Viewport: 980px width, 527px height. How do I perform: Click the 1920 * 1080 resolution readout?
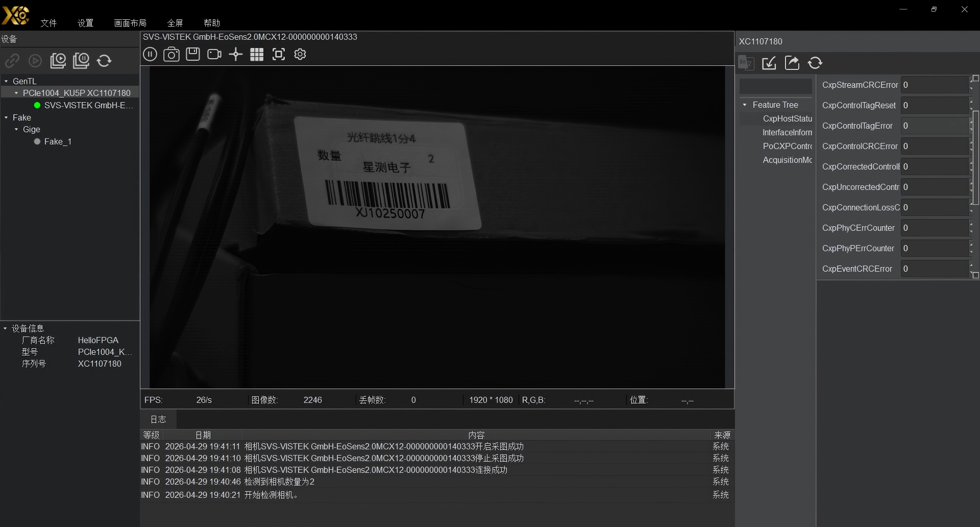pos(491,400)
